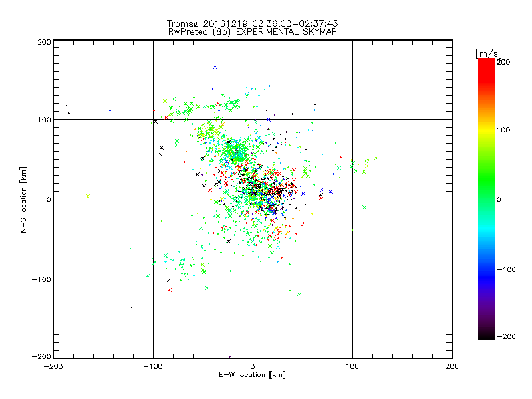Pick the black end of the velocity color bar
532x399 pixels.
pyautogui.click(x=487, y=334)
